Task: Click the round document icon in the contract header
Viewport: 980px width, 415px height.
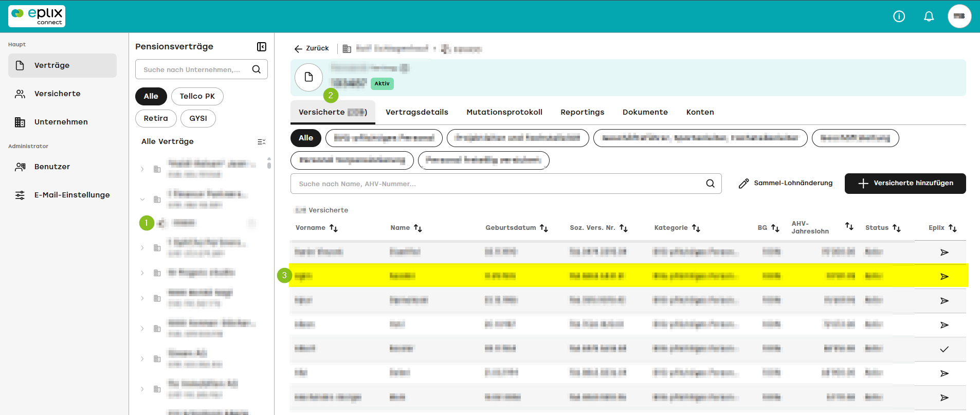Action: click(308, 77)
